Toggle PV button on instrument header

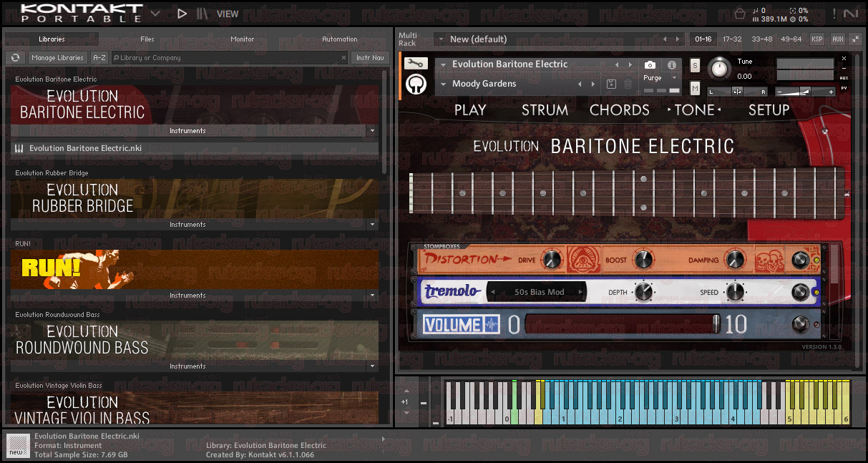point(844,88)
